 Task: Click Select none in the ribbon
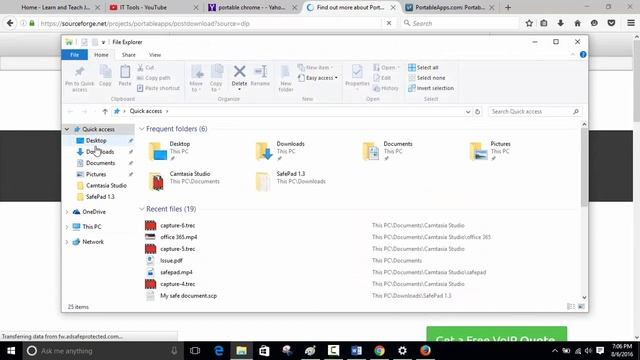427,78
